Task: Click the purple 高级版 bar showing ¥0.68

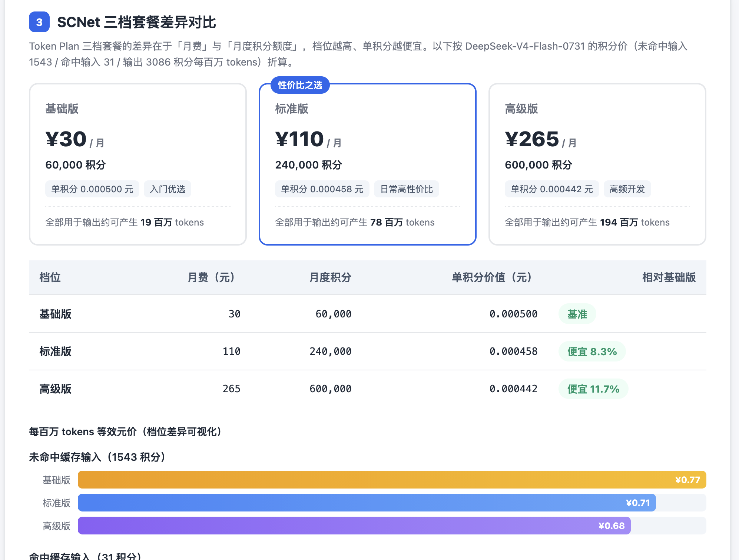Action: (354, 526)
